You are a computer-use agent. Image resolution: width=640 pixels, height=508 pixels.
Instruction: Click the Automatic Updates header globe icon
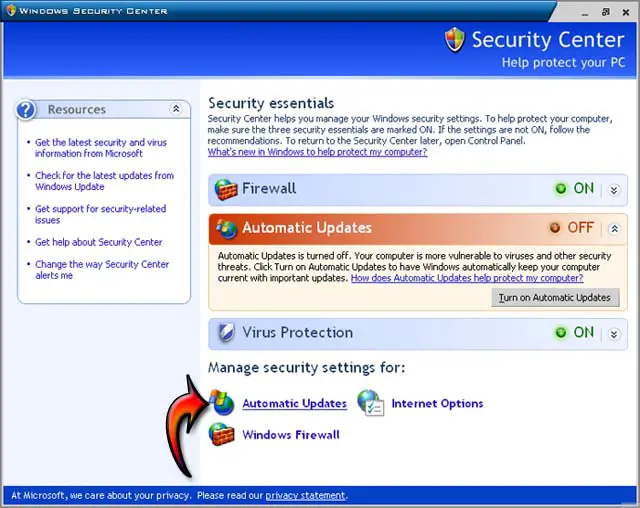(x=227, y=228)
